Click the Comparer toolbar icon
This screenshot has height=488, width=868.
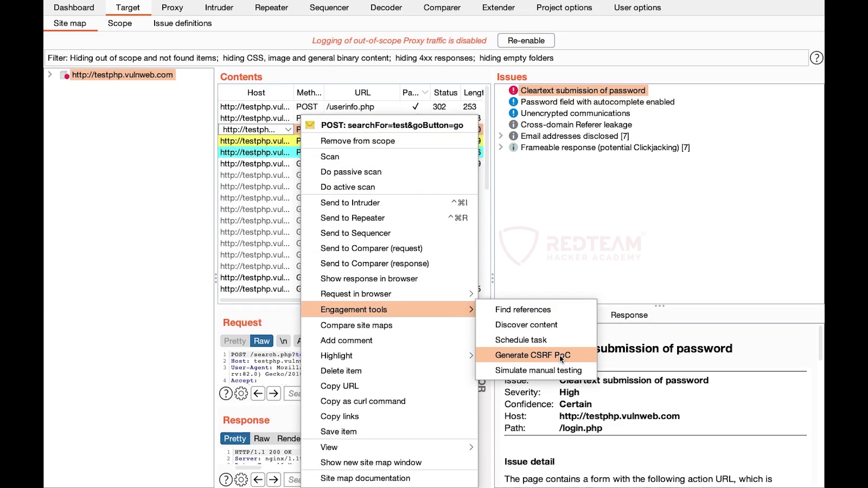tap(442, 7)
